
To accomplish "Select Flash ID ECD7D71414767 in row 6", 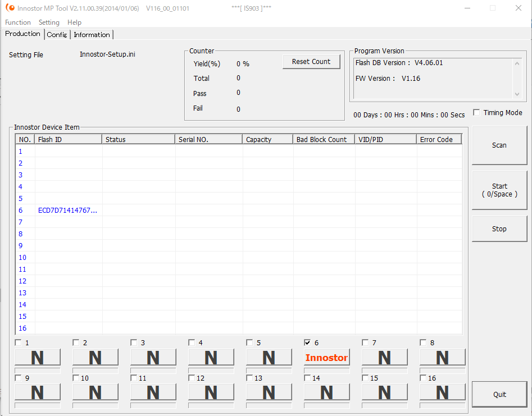I will [x=67, y=210].
